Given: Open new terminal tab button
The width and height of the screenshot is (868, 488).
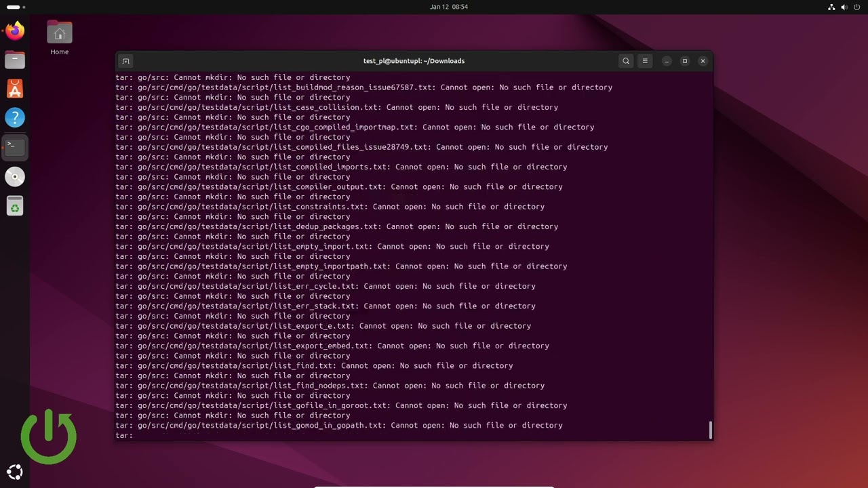Looking at the screenshot, I should [125, 61].
